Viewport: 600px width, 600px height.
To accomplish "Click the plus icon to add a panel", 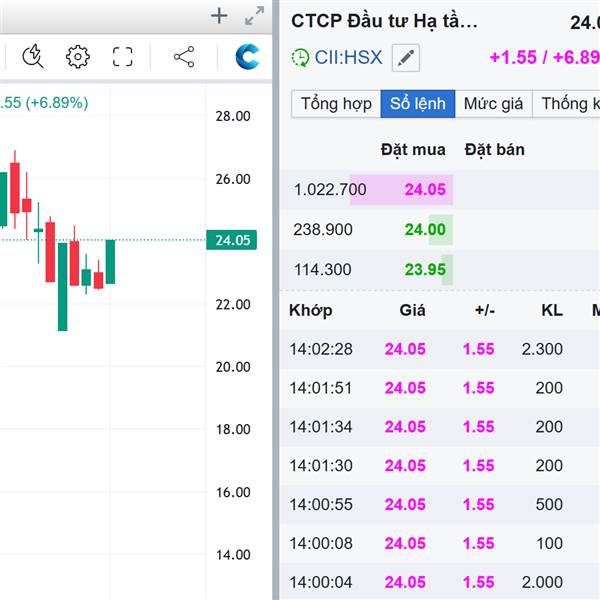I will coord(220,16).
